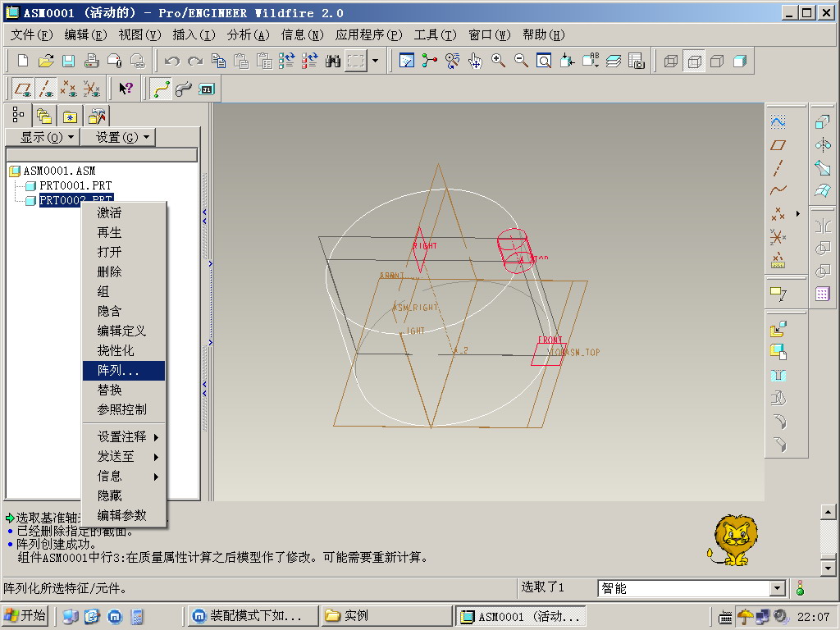The height and width of the screenshot is (630, 840).
Task: Open dropdown arrow beside selection box icon
Action: (x=375, y=61)
